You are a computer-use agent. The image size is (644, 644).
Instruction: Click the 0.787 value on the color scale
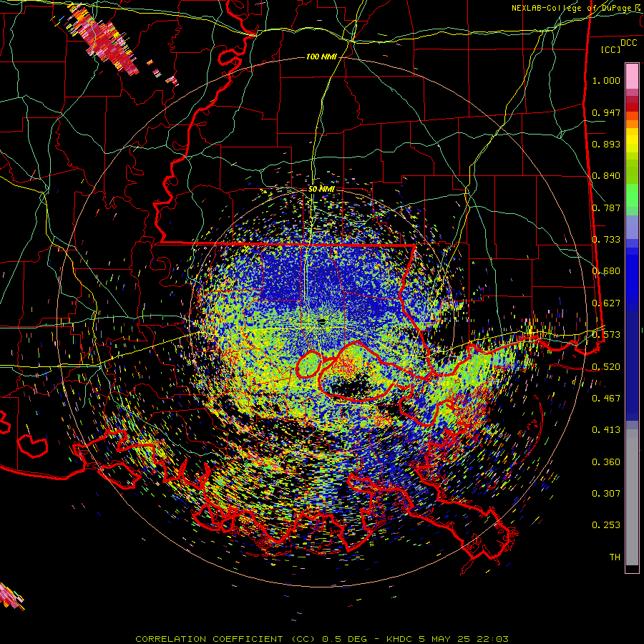click(x=606, y=208)
